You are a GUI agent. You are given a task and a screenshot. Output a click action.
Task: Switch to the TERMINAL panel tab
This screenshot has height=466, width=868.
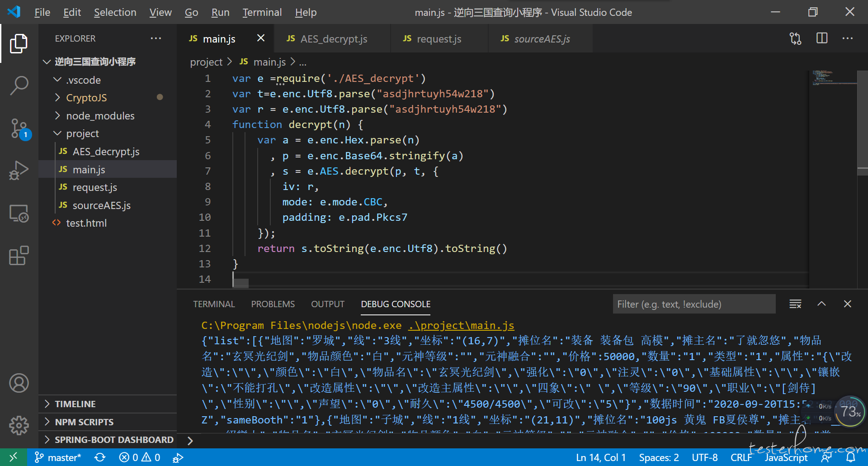(214, 304)
